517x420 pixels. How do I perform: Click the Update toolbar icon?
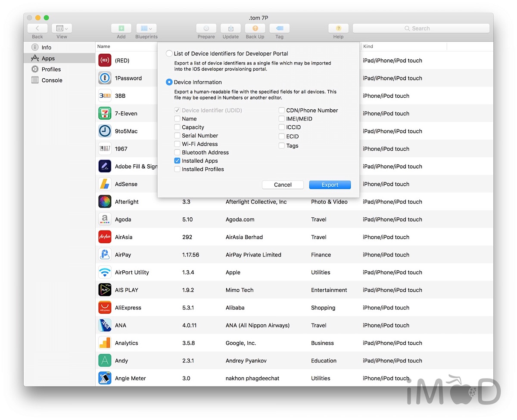(230, 28)
